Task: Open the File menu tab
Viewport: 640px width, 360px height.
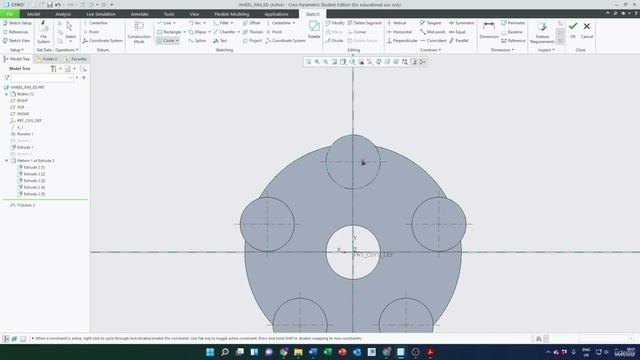Action: (9, 14)
